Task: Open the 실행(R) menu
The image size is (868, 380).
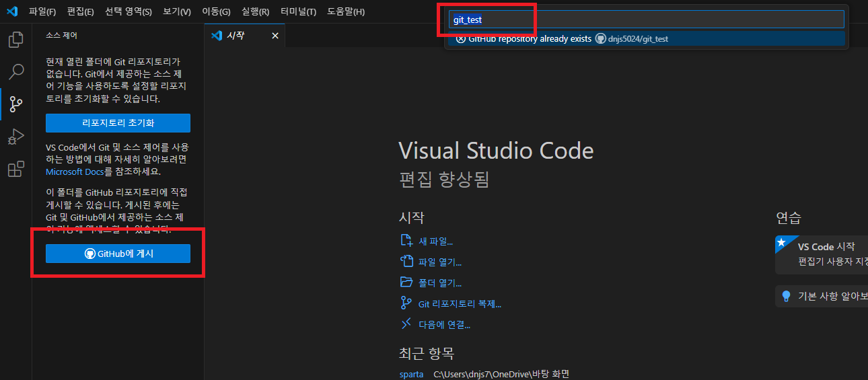Action: pyautogui.click(x=255, y=11)
